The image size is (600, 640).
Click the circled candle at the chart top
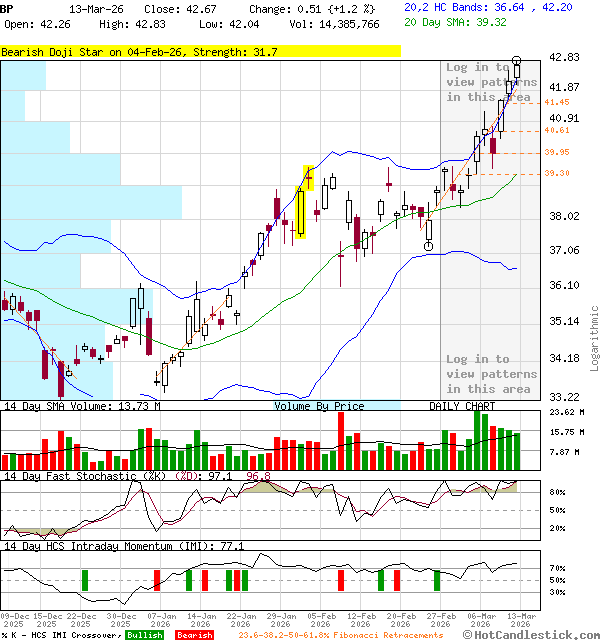(x=517, y=61)
